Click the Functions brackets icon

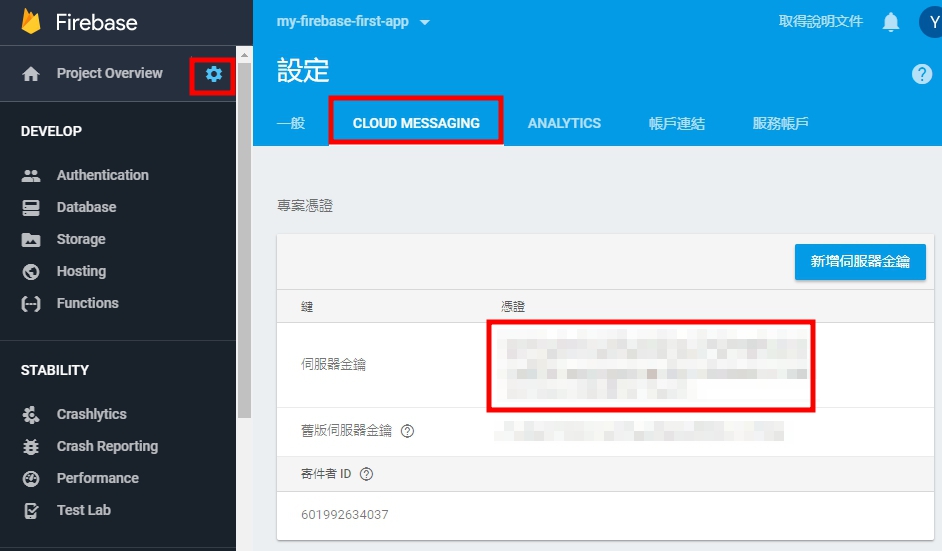(x=31, y=304)
